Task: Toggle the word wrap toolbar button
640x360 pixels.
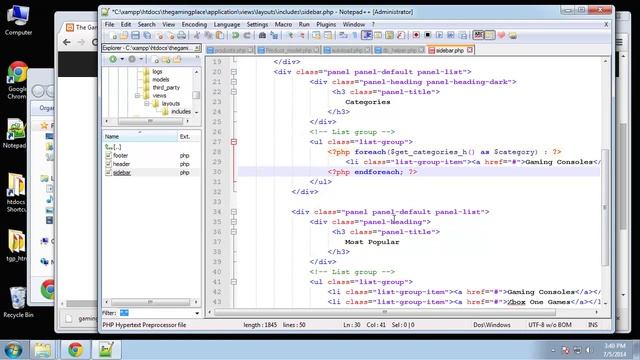Action: click(x=342, y=36)
